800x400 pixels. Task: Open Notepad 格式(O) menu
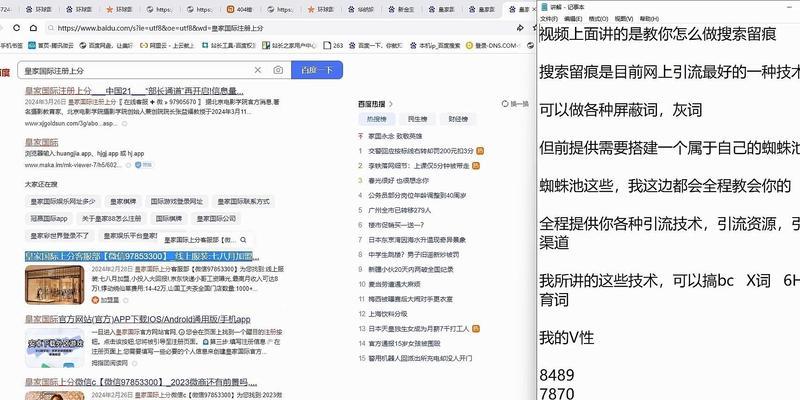click(598, 19)
